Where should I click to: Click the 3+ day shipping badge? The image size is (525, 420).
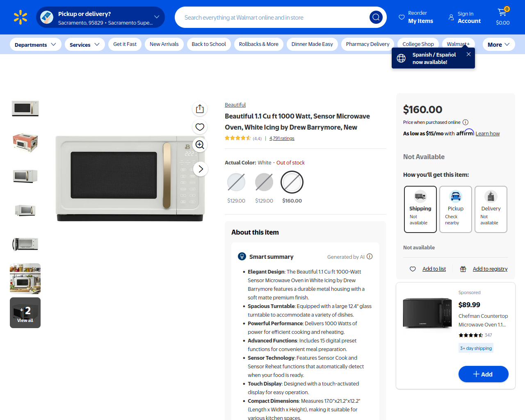476,348
